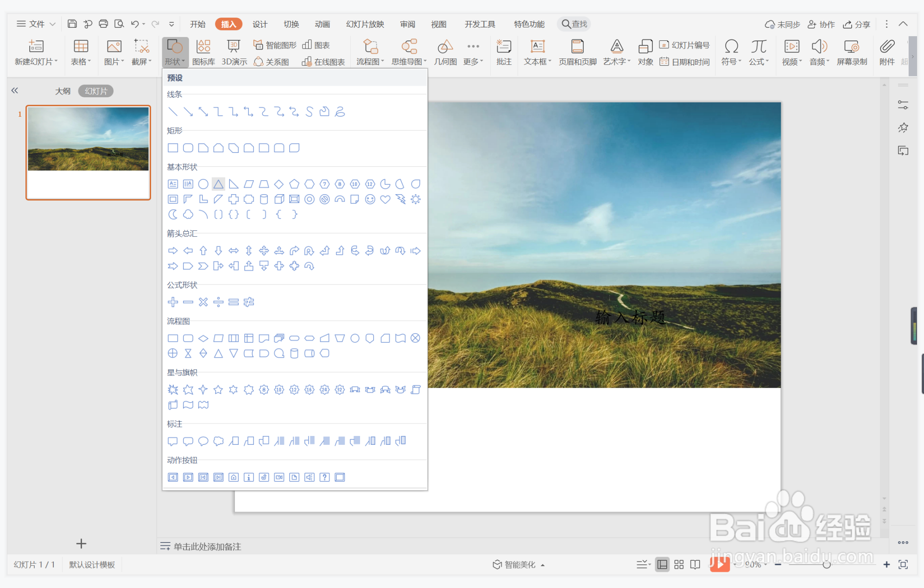Click the notes area to add remarks
Image resolution: width=924 pixels, height=588 pixels.
click(207, 547)
